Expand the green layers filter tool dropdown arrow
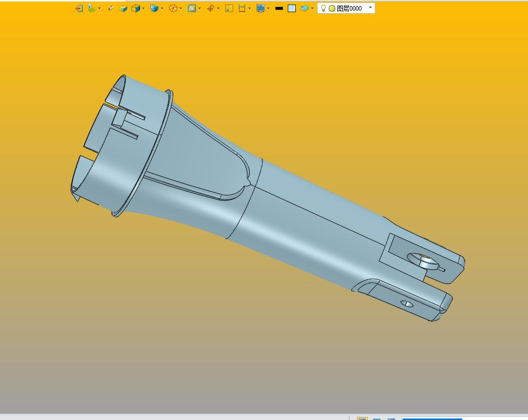 tap(99, 9)
